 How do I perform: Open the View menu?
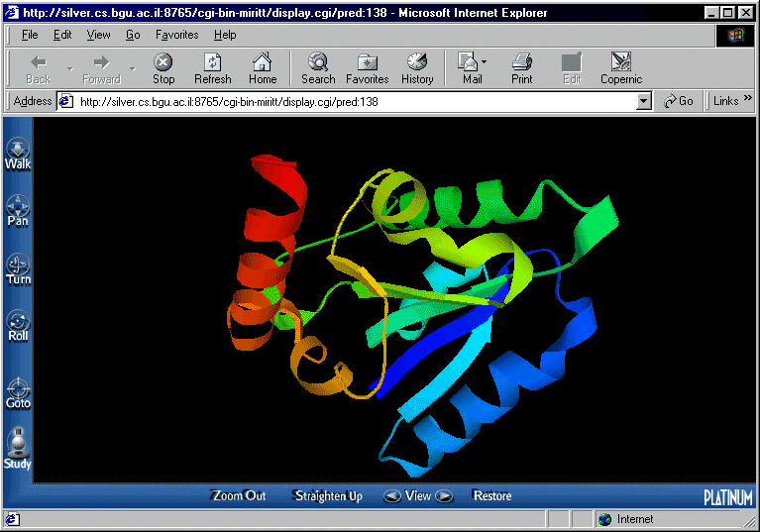[99, 35]
